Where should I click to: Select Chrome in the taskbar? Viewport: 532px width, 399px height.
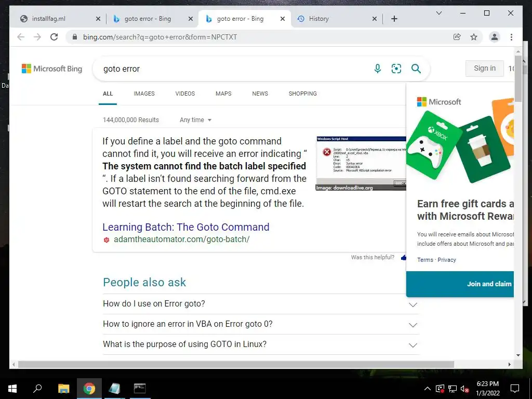[x=89, y=389]
